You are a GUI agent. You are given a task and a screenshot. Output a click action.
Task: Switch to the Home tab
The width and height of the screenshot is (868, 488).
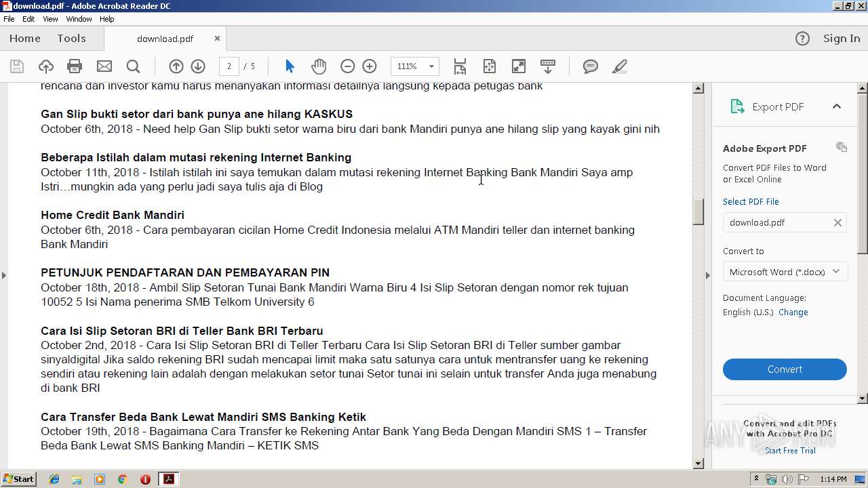25,39
